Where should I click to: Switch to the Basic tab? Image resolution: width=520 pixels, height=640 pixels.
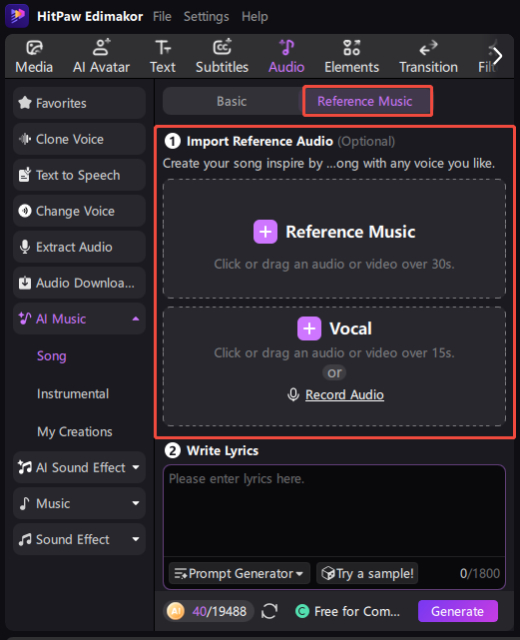point(232,101)
